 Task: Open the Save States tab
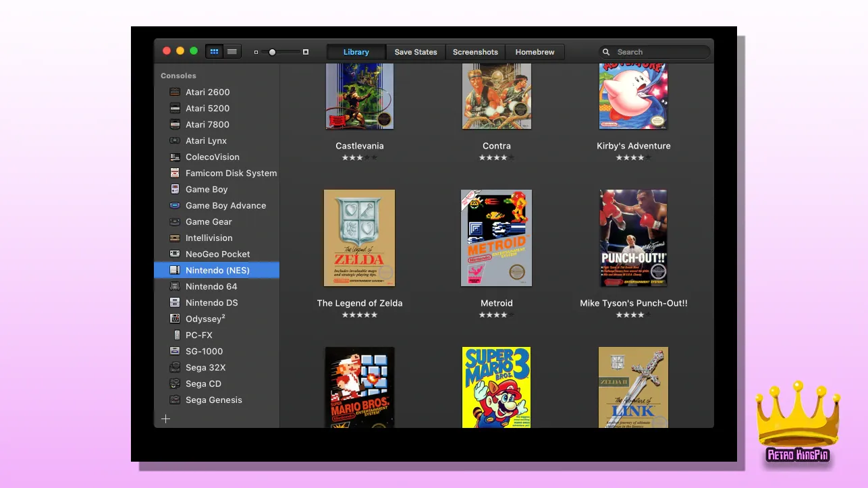click(416, 52)
